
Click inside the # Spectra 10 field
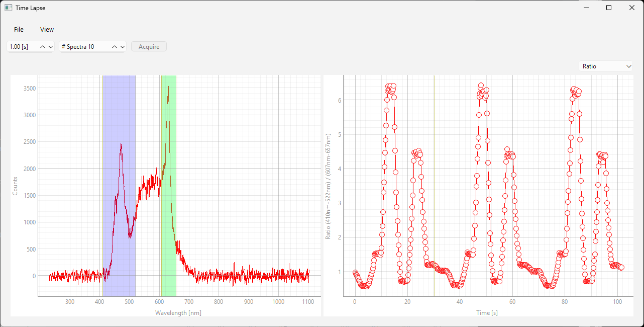(83, 47)
